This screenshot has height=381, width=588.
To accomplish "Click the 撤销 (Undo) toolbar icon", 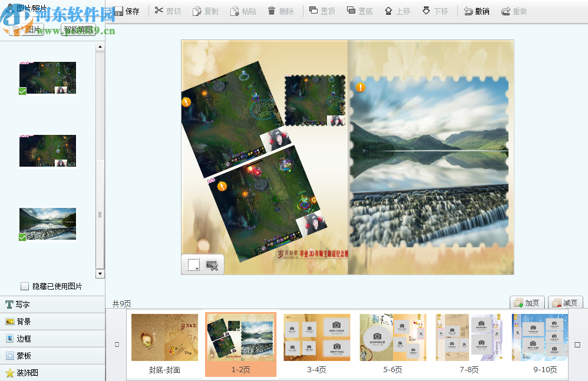I will (x=477, y=10).
